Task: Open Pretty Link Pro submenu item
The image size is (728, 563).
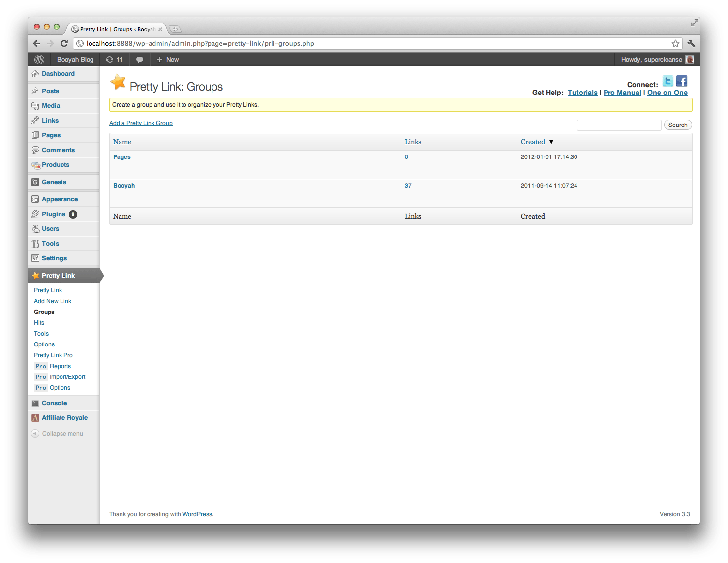Action: point(53,355)
